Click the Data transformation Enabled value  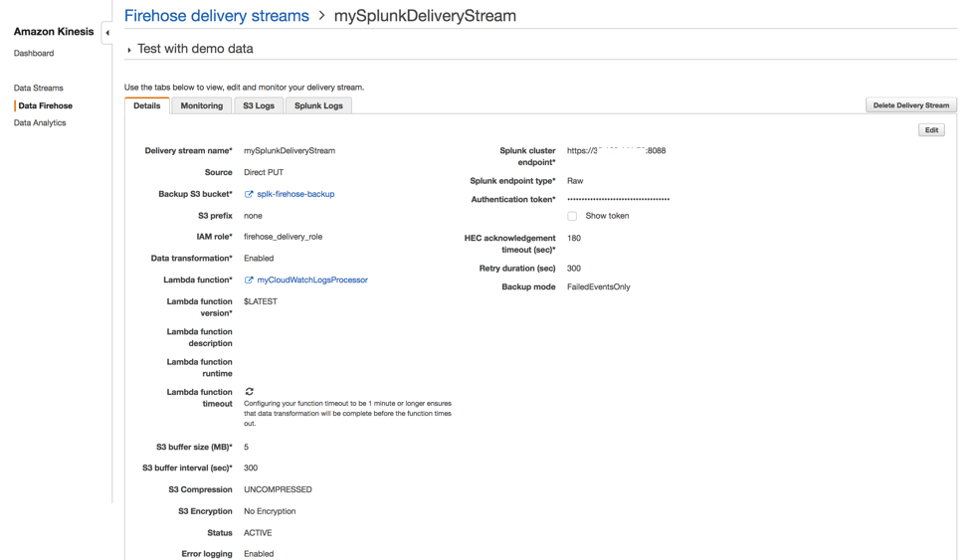(259, 259)
